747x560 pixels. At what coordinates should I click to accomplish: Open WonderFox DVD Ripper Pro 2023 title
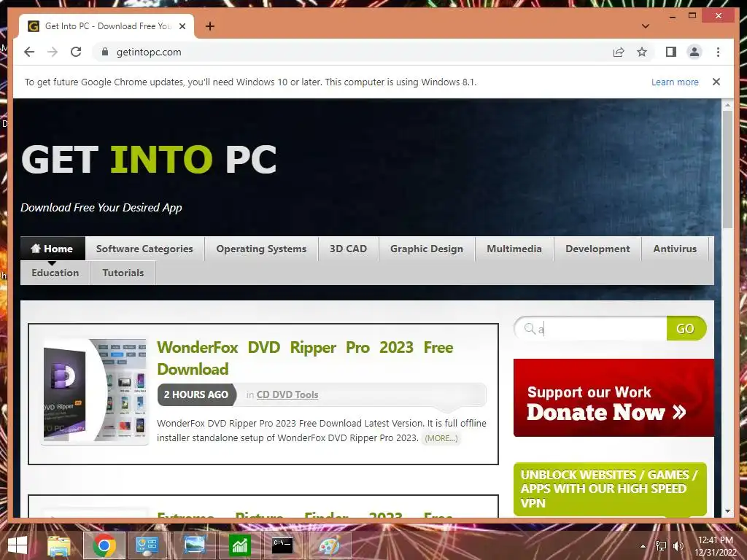(x=305, y=358)
